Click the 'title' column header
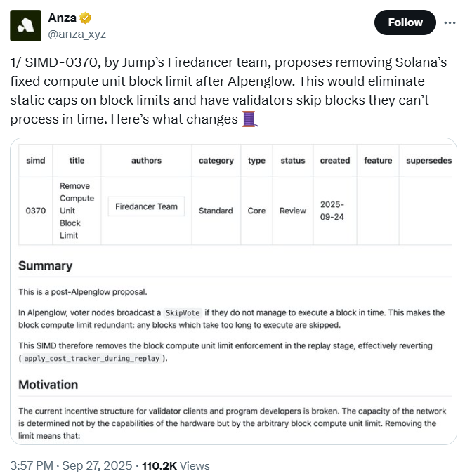Image resolution: width=465 pixels, height=476 pixels. tap(77, 161)
